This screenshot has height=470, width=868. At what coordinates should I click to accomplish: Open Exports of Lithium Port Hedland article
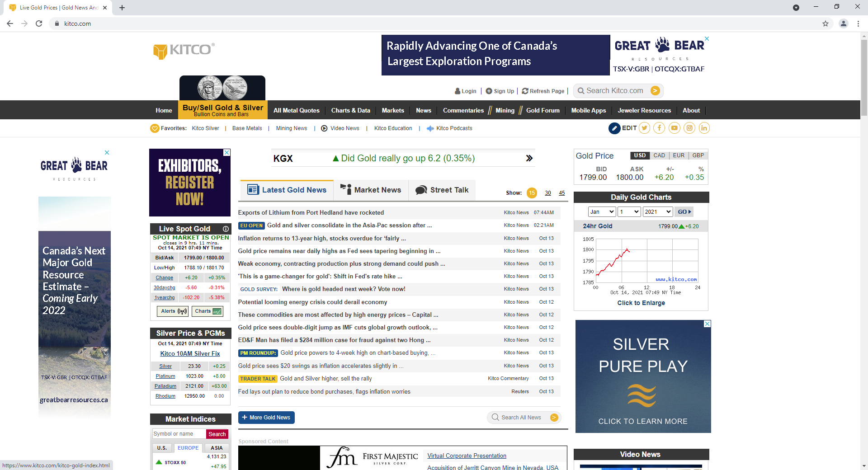pyautogui.click(x=311, y=212)
